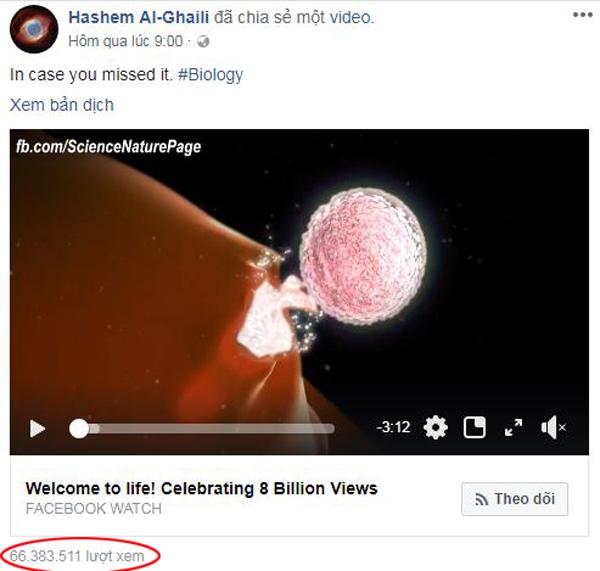The width and height of the screenshot is (600, 571).
Task: Click the FACEBOOK WATCH label
Action: [94, 509]
